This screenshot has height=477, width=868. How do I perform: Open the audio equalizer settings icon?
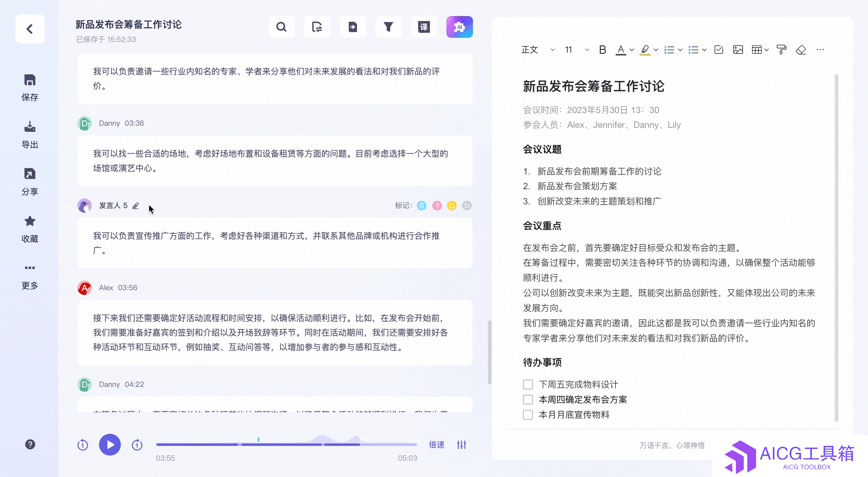(461, 445)
